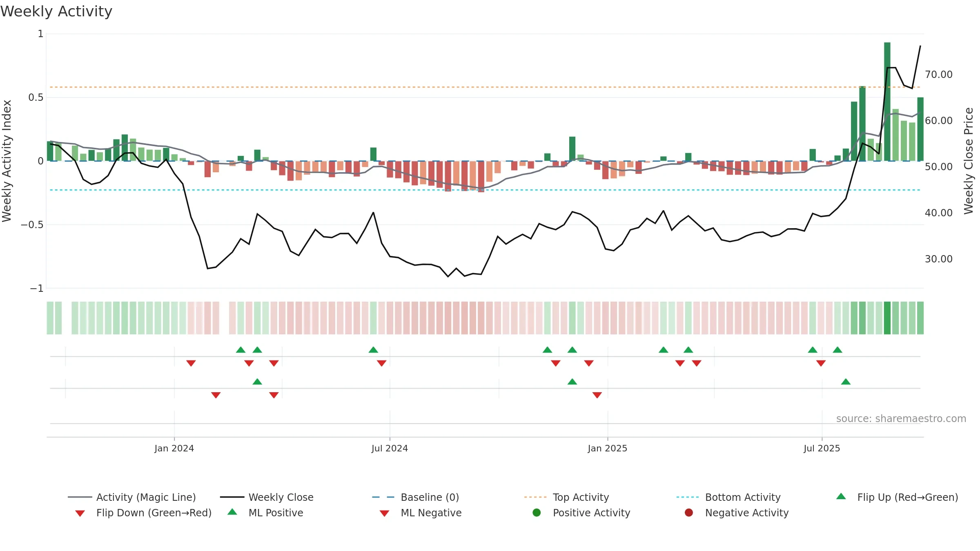This screenshot has height=551, width=980.
Task: Click the 'Weekly Activity' chart title
Action: [56, 11]
